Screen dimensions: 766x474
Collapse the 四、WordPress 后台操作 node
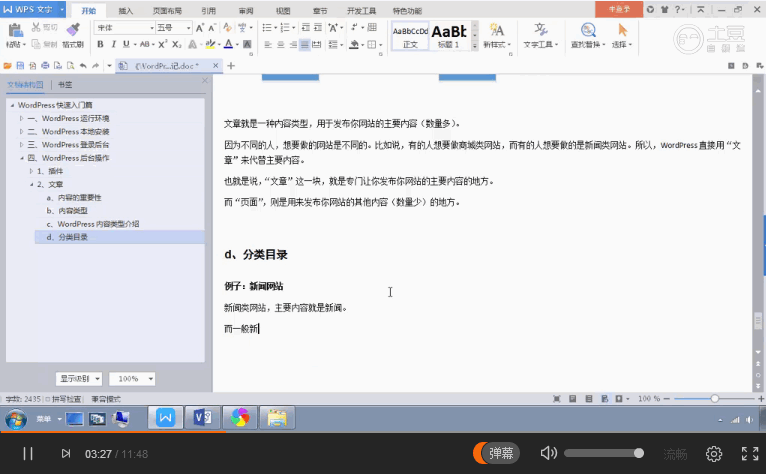pyautogui.click(x=21, y=158)
